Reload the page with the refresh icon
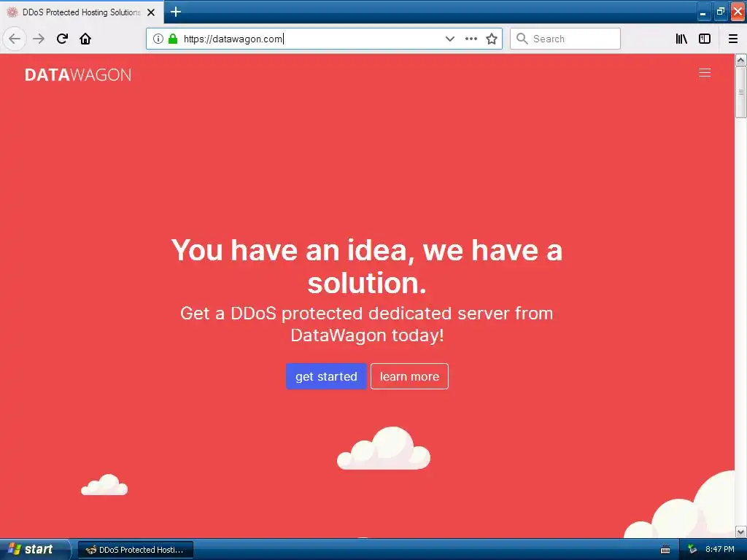The height and width of the screenshot is (560, 747). click(63, 39)
